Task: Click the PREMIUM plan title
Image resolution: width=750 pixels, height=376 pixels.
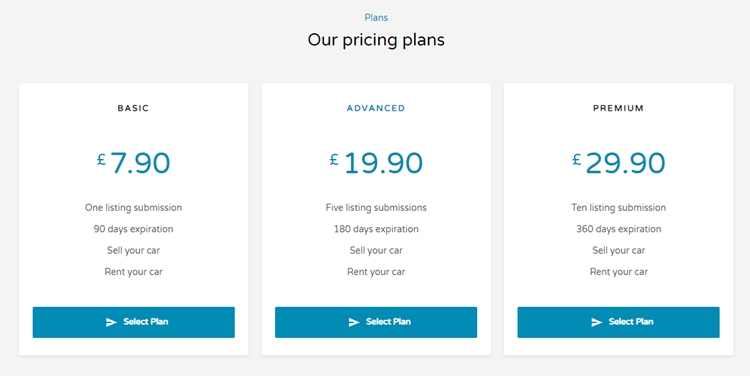Action: pos(618,108)
